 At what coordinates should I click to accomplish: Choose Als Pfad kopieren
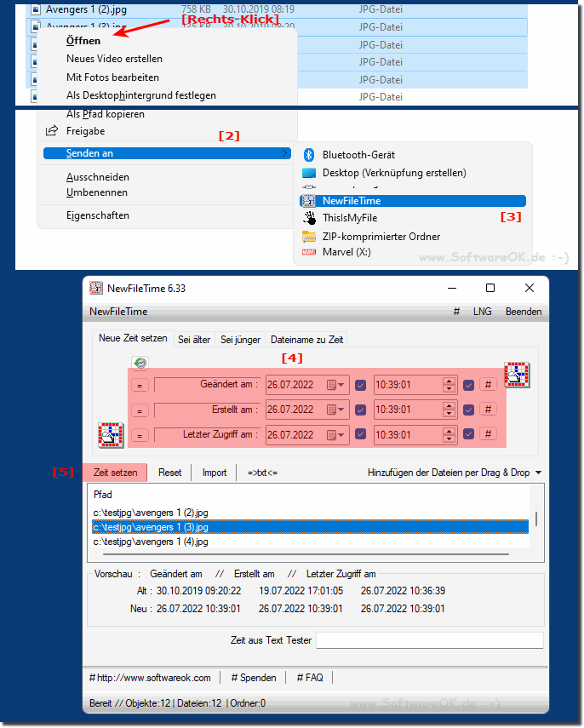click(106, 114)
